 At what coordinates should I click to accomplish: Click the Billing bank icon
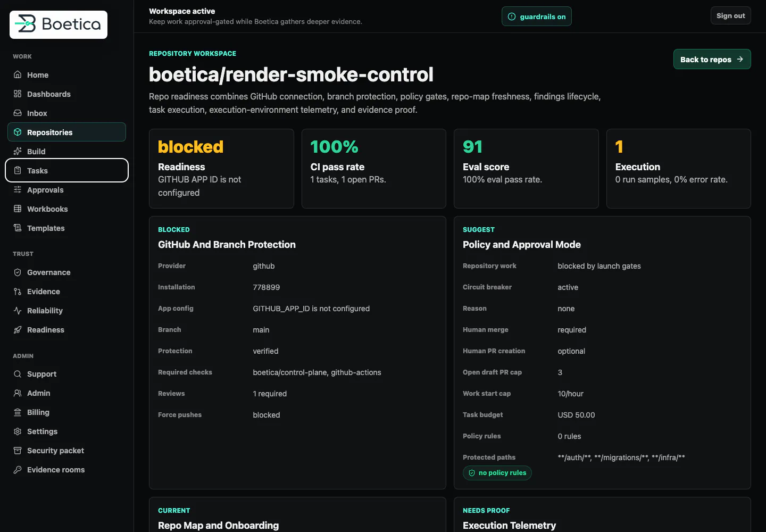click(18, 412)
